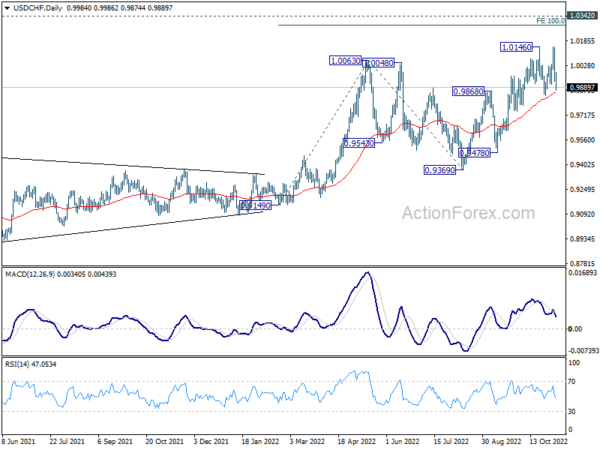Click the 0.98680 price label
This screenshot has width=600, height=450.
click(x=468, y=91)
